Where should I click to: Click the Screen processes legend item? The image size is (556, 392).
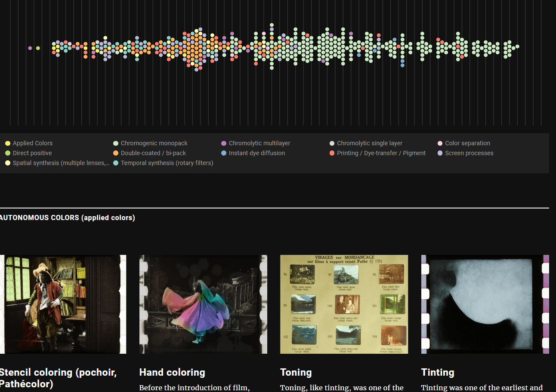coord(465,153)
